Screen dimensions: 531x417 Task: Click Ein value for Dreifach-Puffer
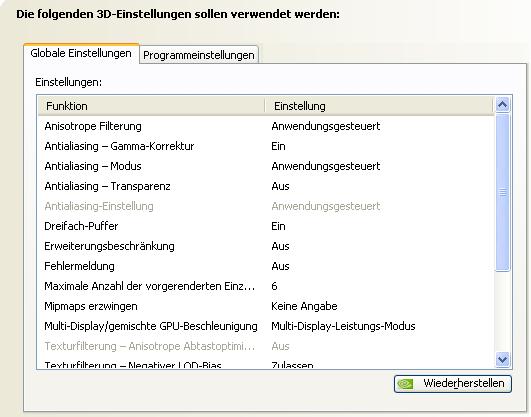[278, 226]
